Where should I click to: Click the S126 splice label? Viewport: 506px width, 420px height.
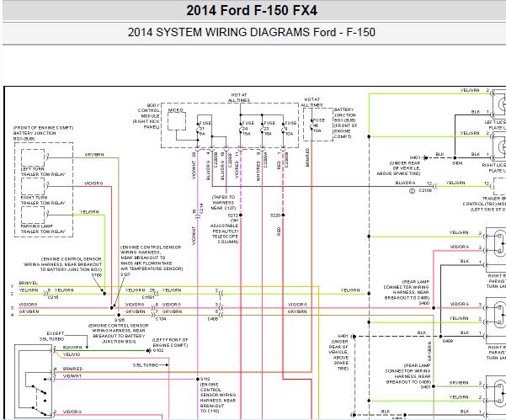[x=120, y=320]
